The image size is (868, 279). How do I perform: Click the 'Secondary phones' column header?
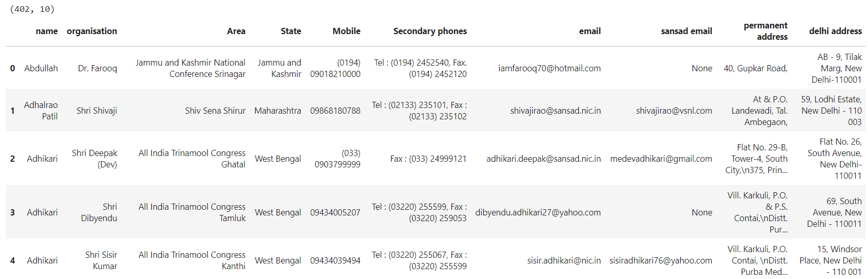click(430, 31)
